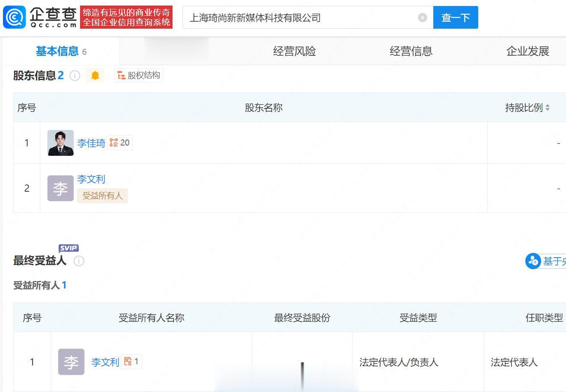
Task: Click the 基于 link at right edge
Action: click(x=554, y=261)
